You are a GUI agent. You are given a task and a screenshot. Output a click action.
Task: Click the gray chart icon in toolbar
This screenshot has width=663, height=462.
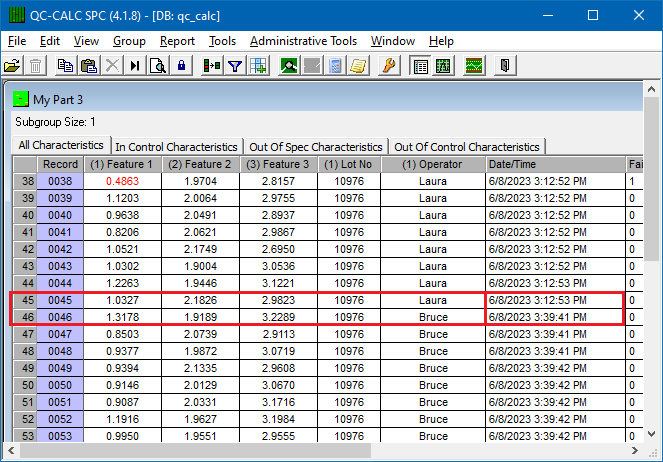[x=312, y=66]
